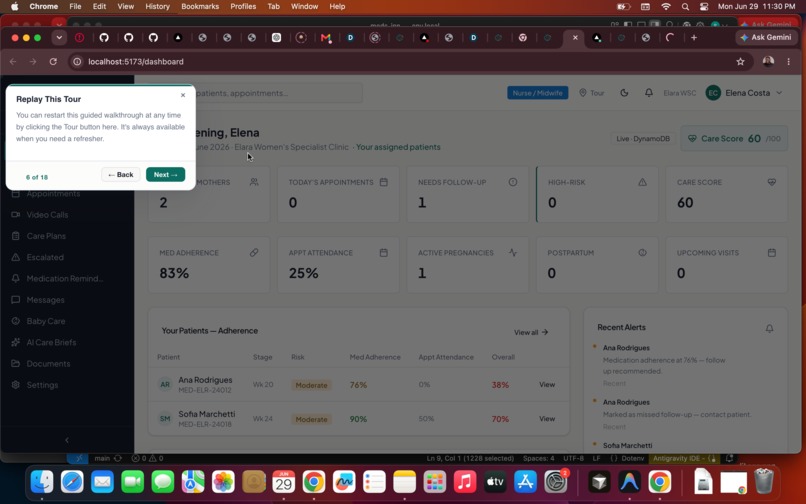Viewport: 806px width, 504px height.
Task: Click the Escalated warning triangle icon
Action: 16,257
